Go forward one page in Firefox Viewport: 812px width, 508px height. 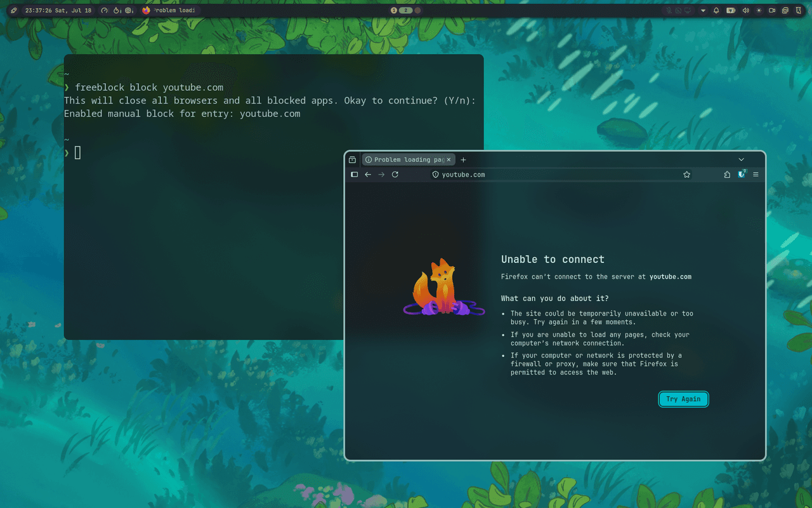[381, 175]
